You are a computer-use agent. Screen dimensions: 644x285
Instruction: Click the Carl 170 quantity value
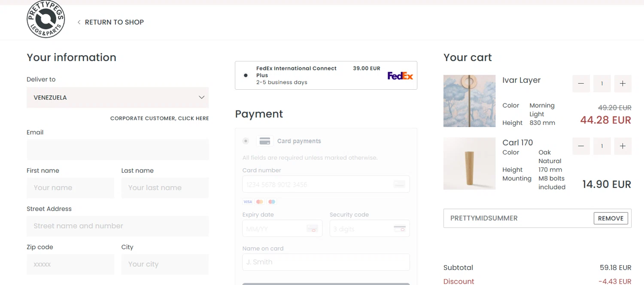[602, 146]
